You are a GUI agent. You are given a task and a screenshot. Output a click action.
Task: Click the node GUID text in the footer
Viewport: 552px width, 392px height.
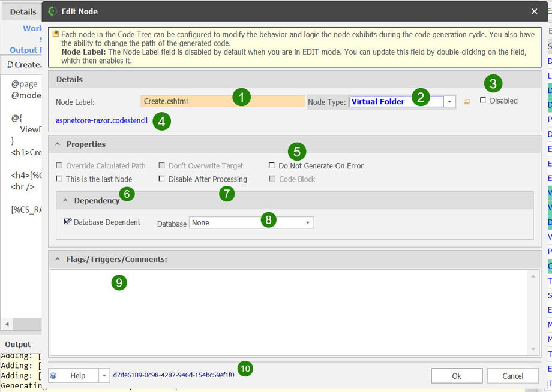click(173, 375)
